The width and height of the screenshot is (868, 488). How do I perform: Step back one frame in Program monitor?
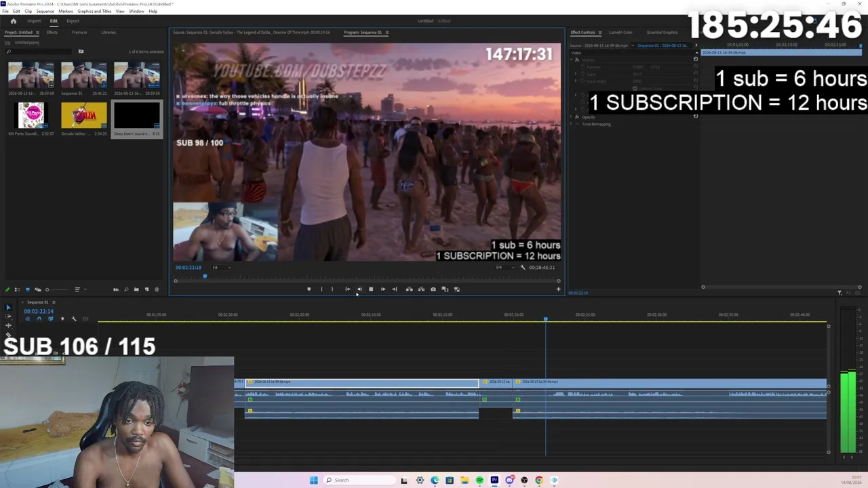pos(359,289)
